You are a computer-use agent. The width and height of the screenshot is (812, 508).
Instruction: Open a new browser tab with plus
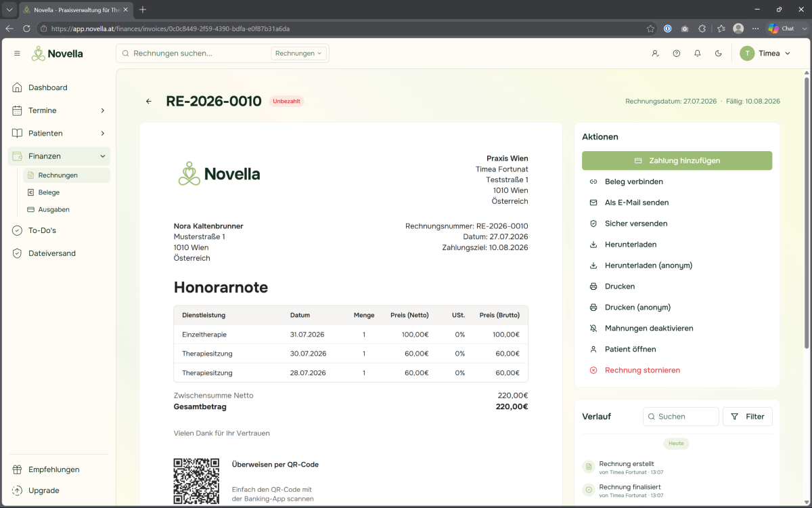pyautogui.click(x=143, y=9)
